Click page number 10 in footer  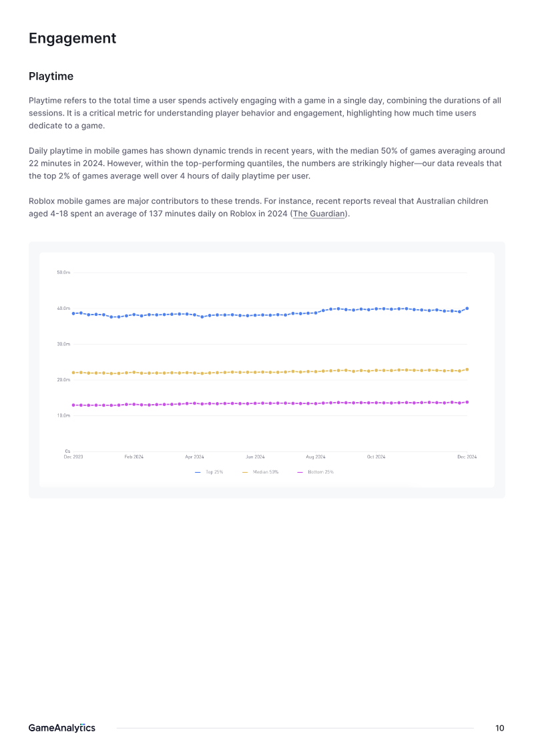point(500,728)
